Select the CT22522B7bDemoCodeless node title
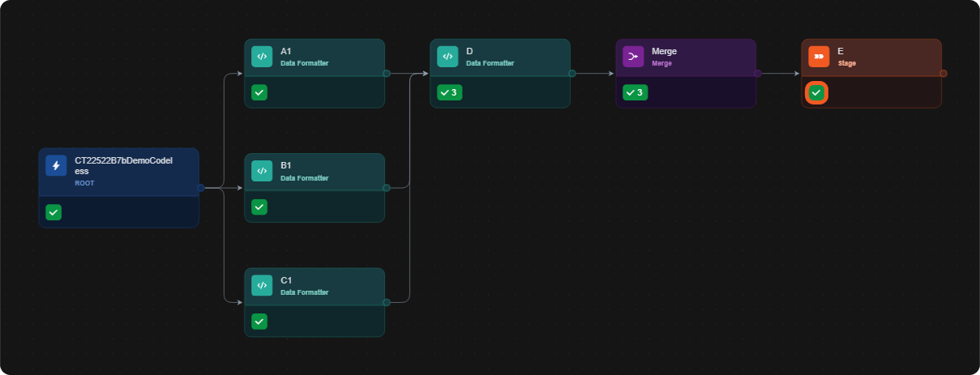Image resolution: width=980 pixels, height=375 pixels. [x=123, y=166]
